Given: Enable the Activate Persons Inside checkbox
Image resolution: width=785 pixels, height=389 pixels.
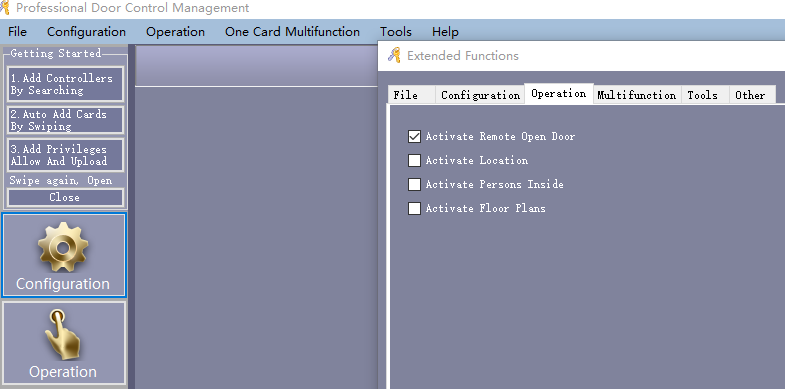Looking at the screenshot, I should pos(414,184).
